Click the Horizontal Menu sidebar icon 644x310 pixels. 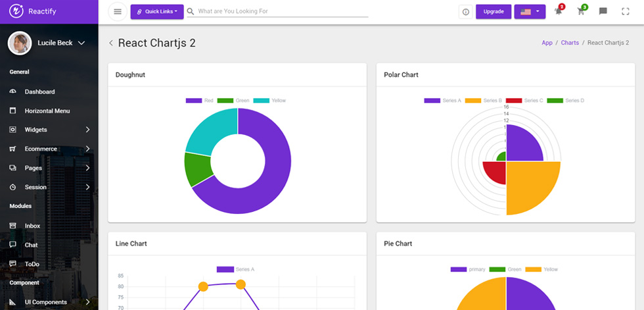12,111
